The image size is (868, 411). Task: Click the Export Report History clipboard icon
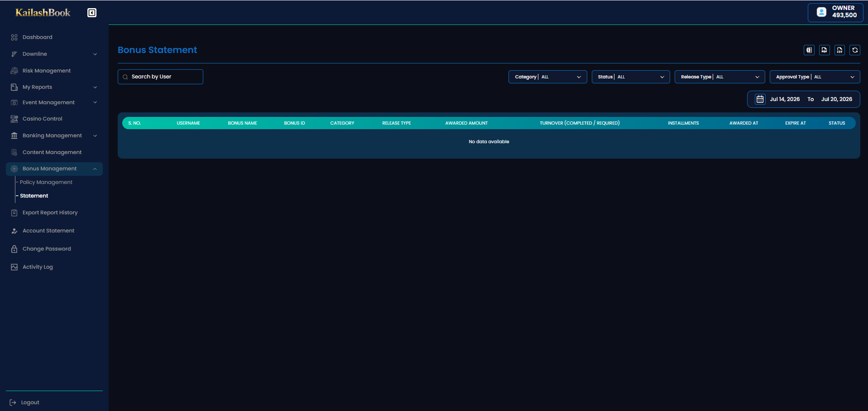(x=14, y=213)
